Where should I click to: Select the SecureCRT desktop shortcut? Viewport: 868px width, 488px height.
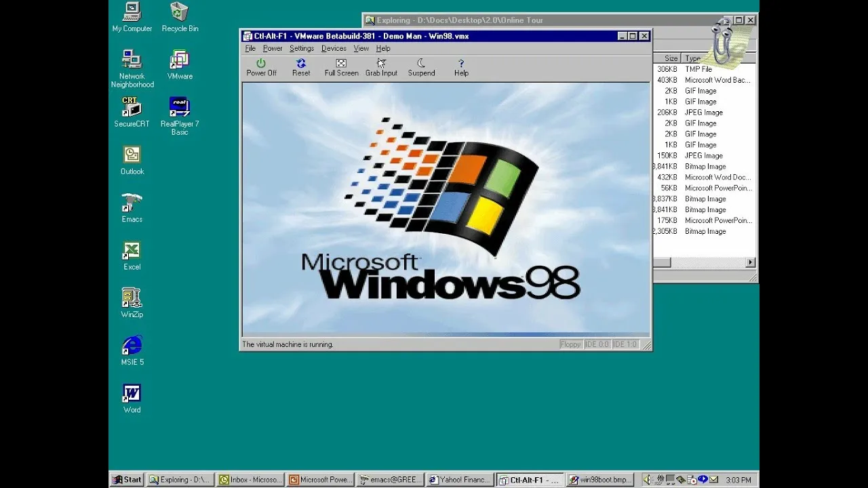pos(132,113)
